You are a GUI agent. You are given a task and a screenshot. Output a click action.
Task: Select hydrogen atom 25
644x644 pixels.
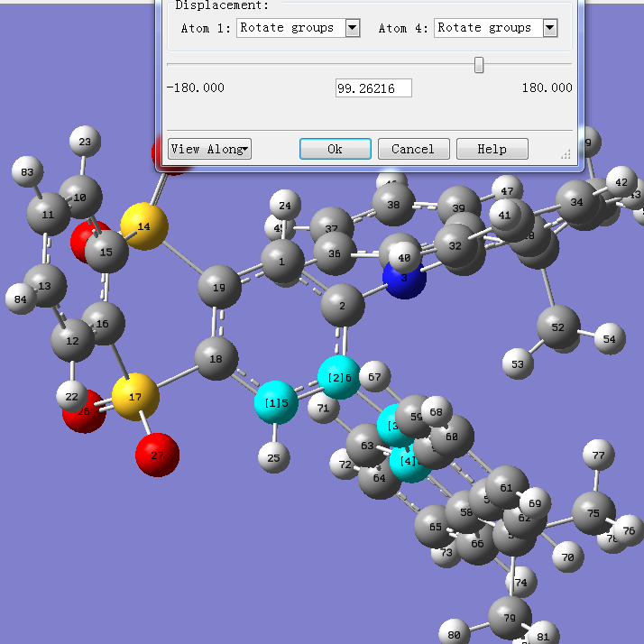coord(274,457)
